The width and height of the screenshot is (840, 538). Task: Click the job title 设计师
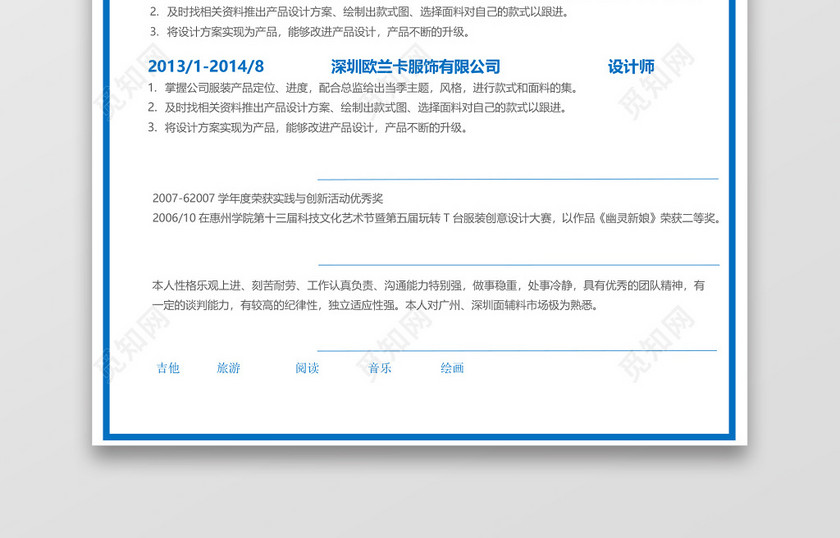pos(631,66)
